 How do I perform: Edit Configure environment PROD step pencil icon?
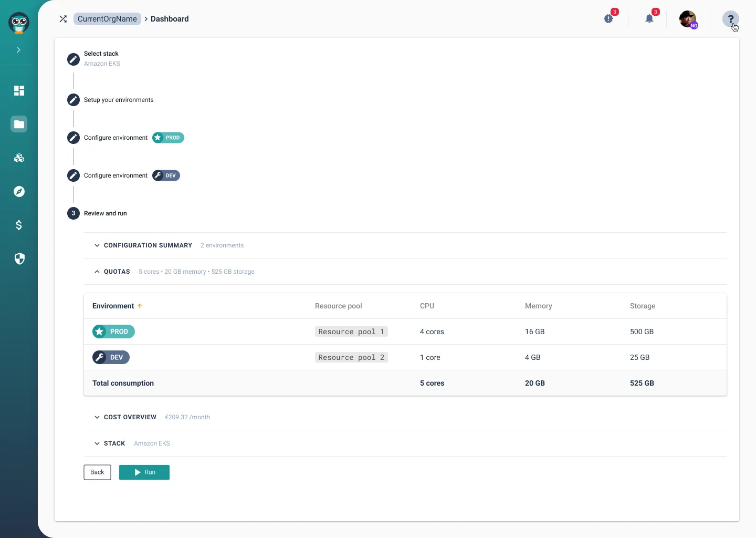click(x=73, y=138)
